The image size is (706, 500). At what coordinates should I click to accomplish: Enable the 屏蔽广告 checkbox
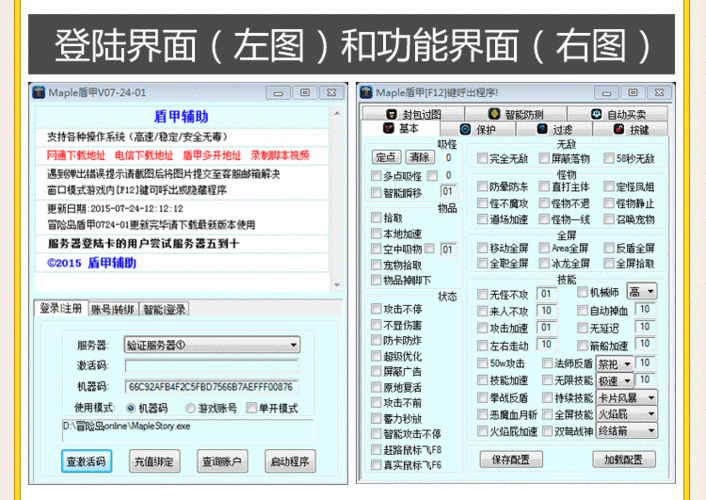[x=376, y=371]
